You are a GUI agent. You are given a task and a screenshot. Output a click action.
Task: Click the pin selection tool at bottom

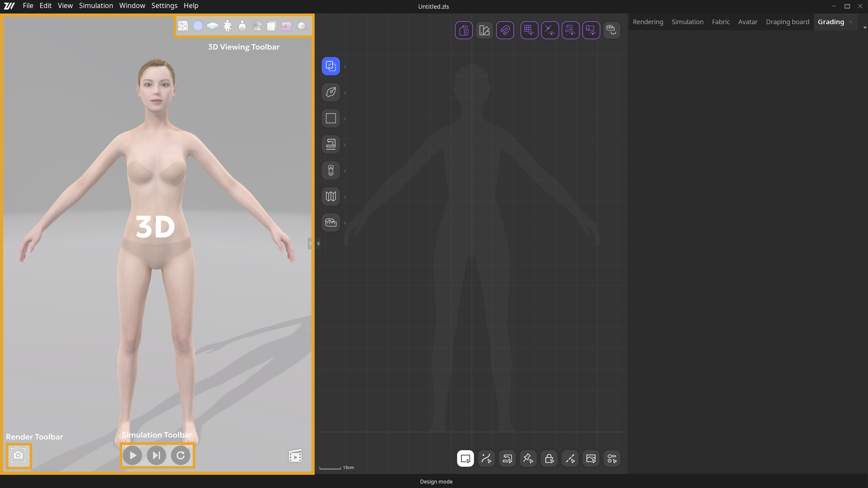(528, 458)
